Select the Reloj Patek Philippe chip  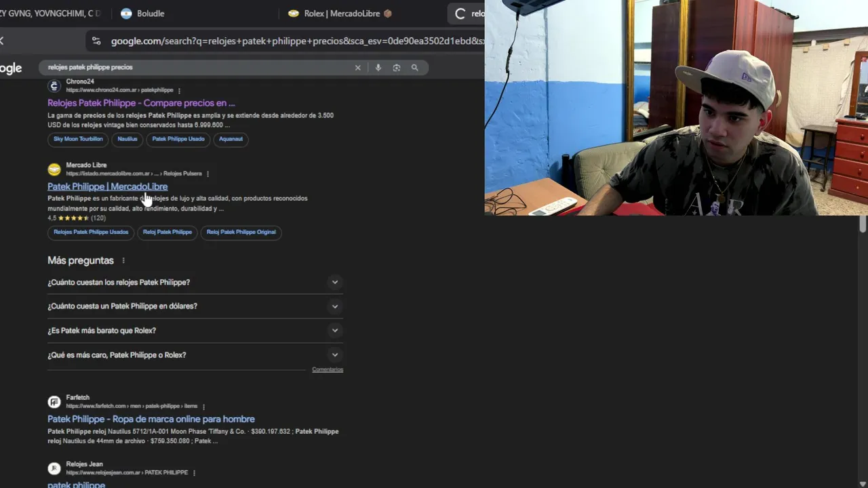(x=167, y=232)
